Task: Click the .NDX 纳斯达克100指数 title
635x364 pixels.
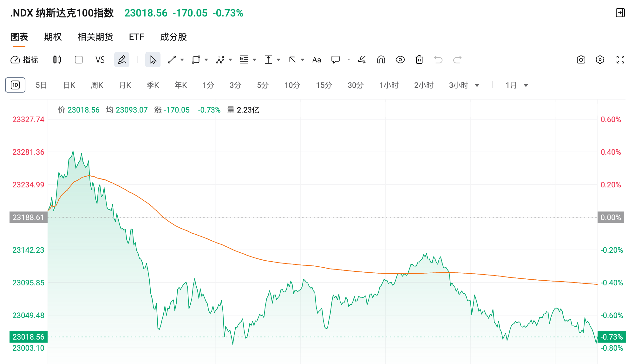Action: click(62, 13)
